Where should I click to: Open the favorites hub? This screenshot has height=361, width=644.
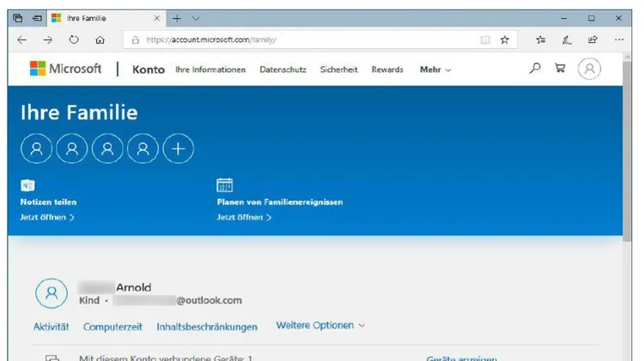[x=540, y=39]
